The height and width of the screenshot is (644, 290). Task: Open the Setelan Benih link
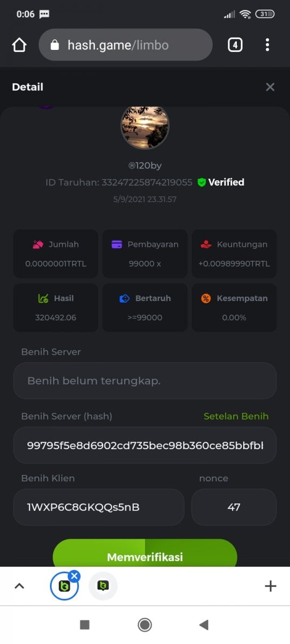click(236, 416)
